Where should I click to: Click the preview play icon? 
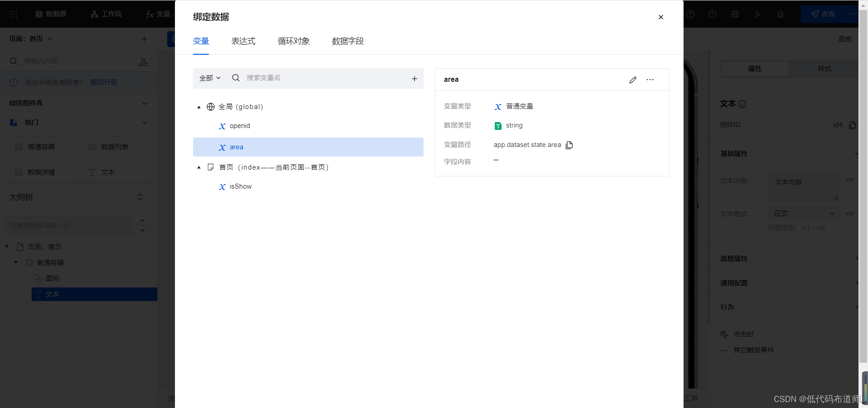pyautogui.click(x=758, y=14)
